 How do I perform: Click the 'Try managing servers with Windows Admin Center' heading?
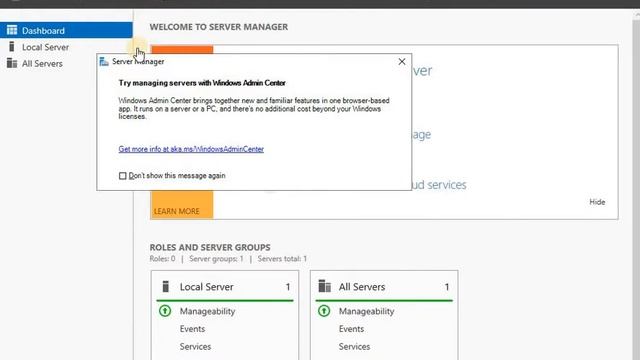point(202,83)
